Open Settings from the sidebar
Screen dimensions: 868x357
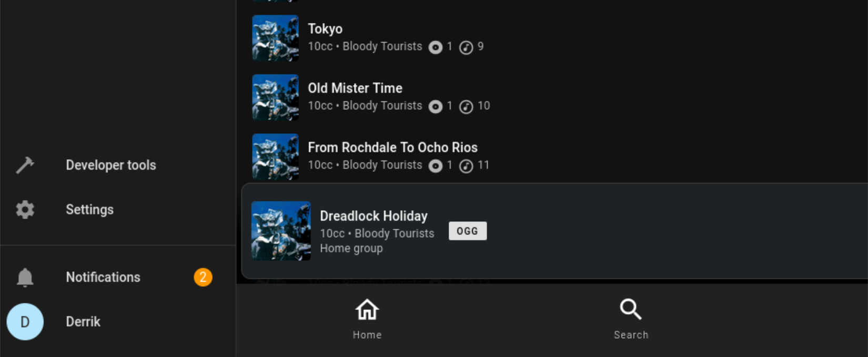89,209
